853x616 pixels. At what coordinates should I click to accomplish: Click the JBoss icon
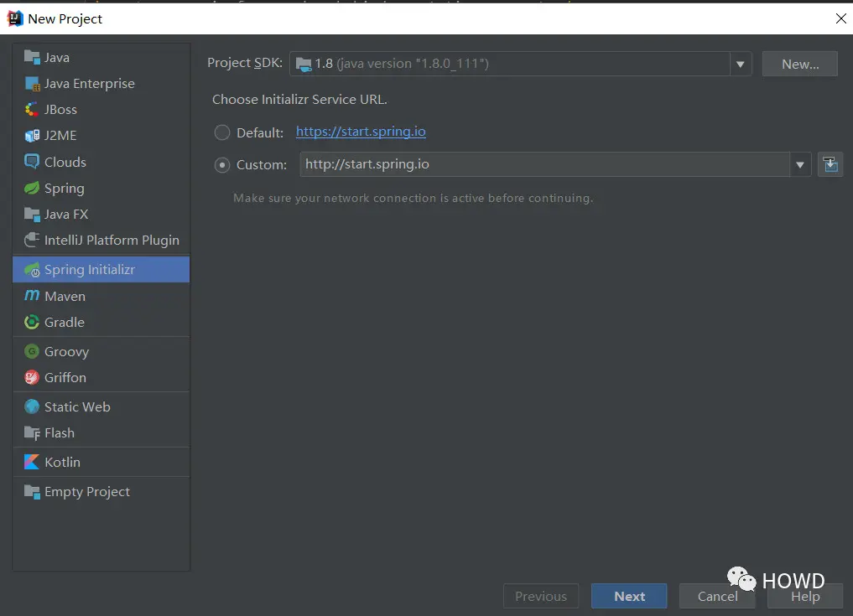click(x=32, y=109)
